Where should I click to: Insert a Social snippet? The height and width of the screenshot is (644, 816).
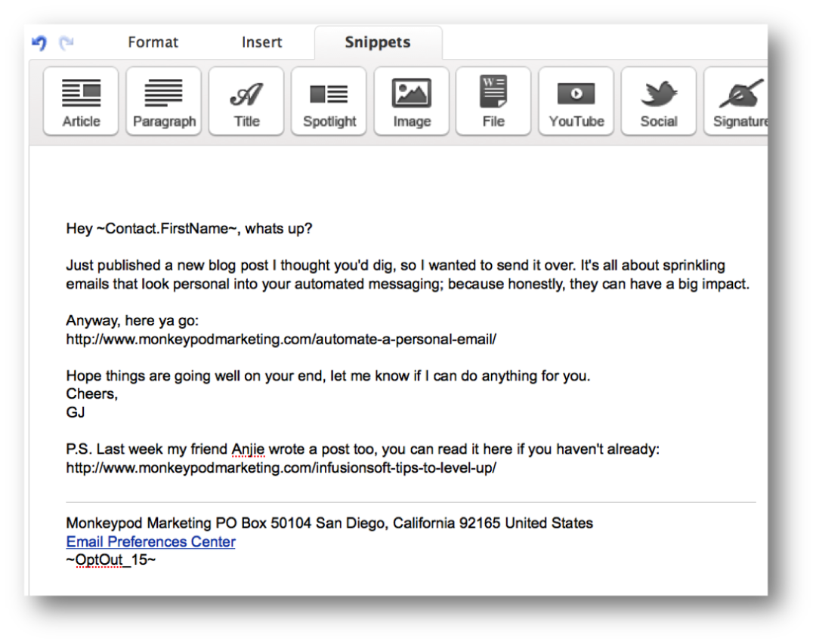(658, 100)
